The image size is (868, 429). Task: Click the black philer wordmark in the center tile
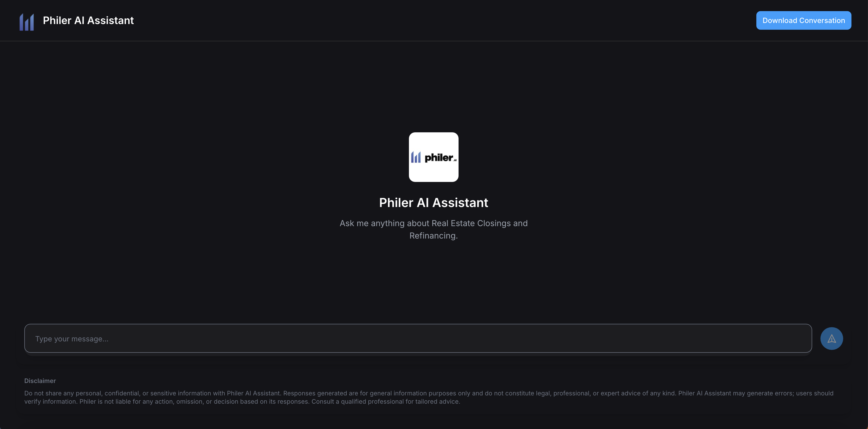pyautogui.click(x=438, y=157)
